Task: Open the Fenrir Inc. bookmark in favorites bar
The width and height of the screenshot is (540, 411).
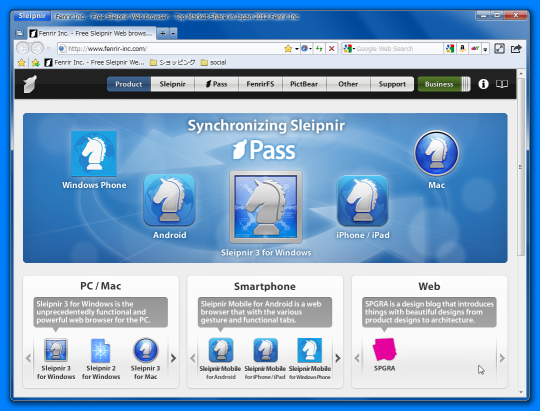Action: (94, 62)
